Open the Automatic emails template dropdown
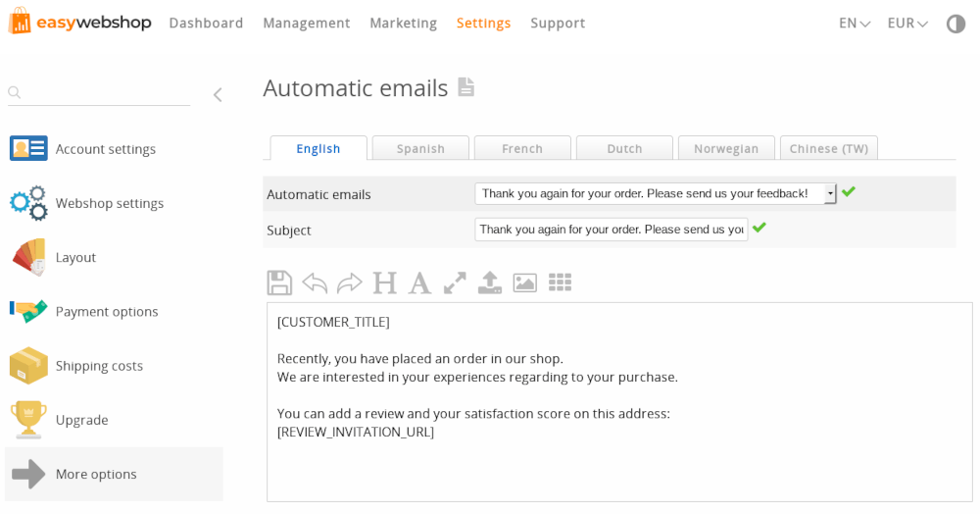This screenshot has width=980, height=514. point(656,194)
